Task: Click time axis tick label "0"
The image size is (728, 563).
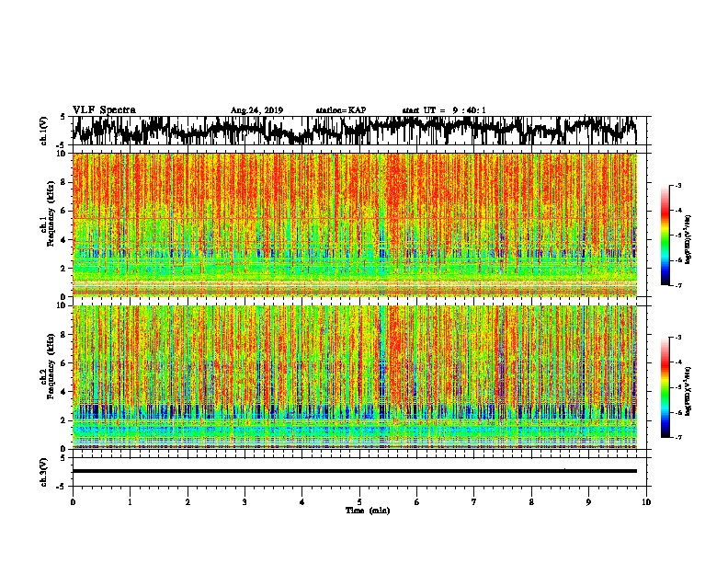Action: [x=73, y=502]
